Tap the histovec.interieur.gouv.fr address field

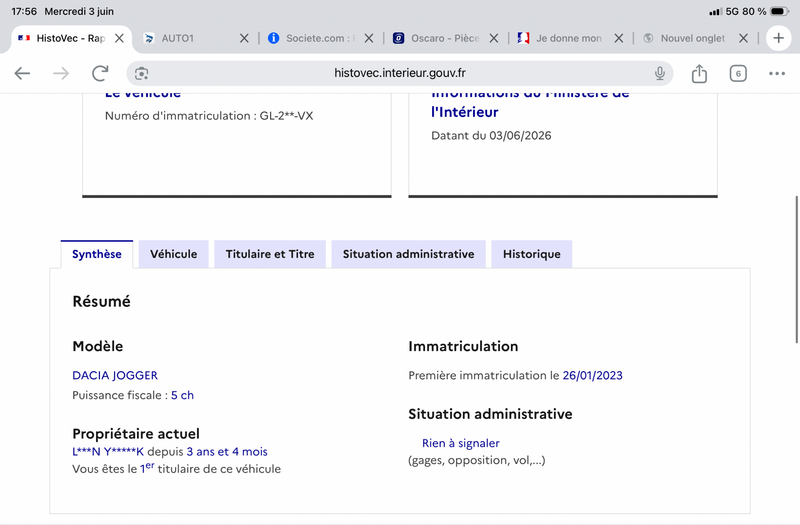399,73
